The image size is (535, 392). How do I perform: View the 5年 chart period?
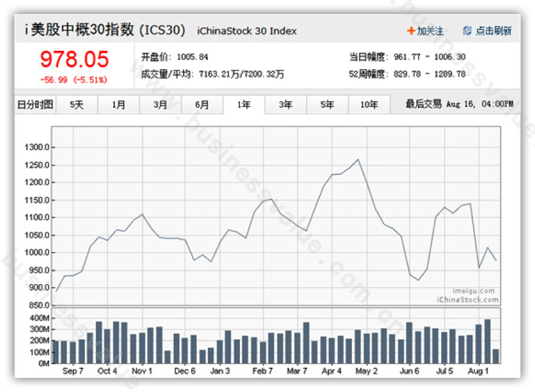(327, 105)
